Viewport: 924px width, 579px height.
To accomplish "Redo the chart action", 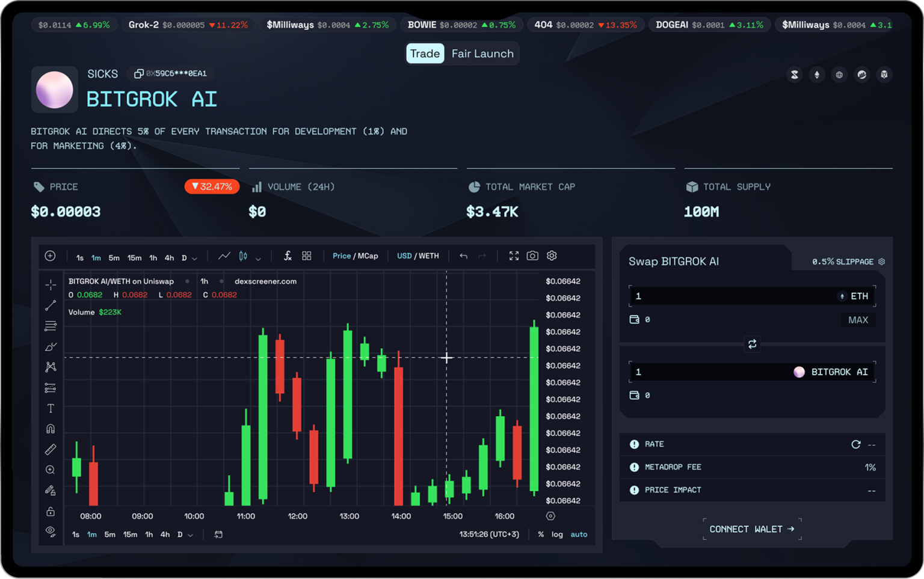I will coord(482,256).
